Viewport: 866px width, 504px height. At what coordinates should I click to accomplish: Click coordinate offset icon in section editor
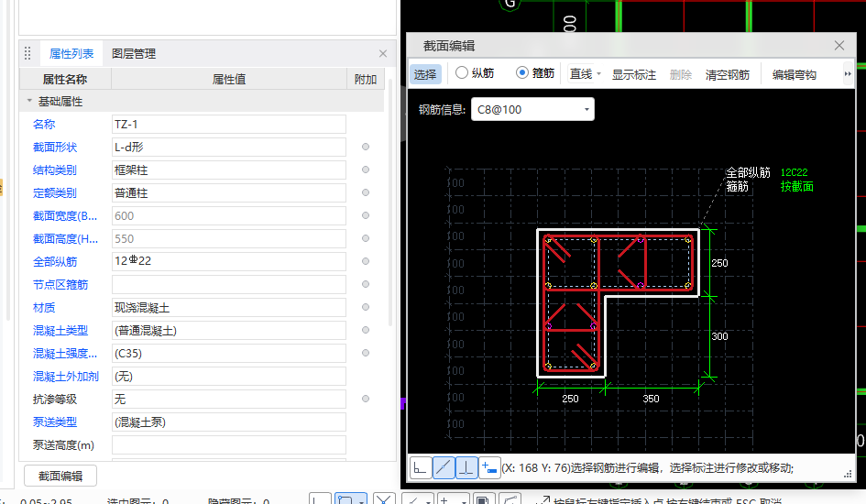click(489, 468)
